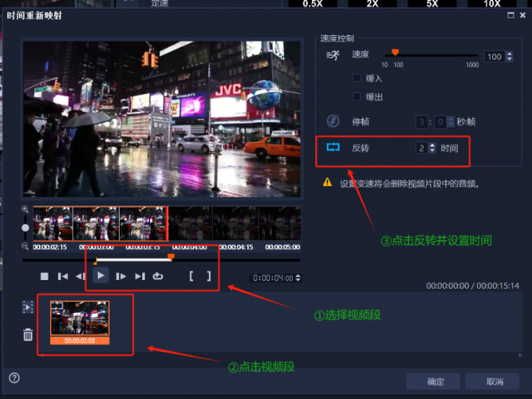Click the freeze frame icon
This screenshot has height=399, width=532.
(332, 121)
